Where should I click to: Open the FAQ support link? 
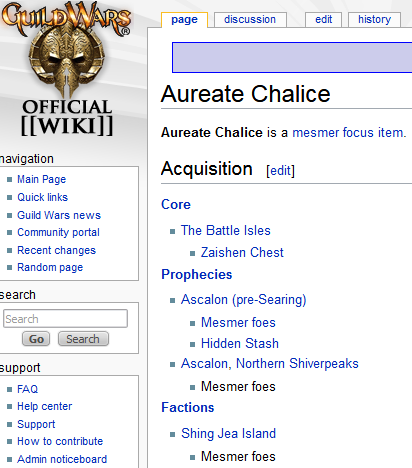tap(28, 389)
